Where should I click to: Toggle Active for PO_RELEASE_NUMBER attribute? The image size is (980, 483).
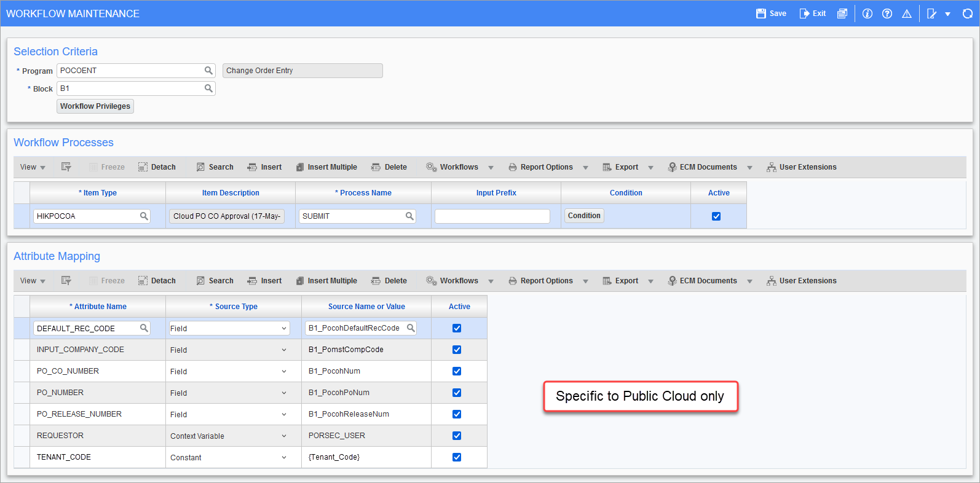pyautogui.click(x=457, y=414)
